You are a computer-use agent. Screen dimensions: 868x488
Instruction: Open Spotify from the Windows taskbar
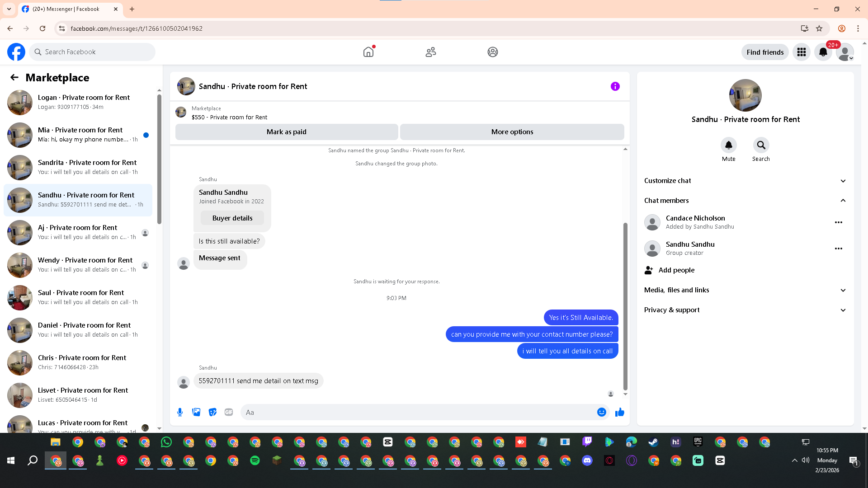pyautogui.click(x=255, y=460)
